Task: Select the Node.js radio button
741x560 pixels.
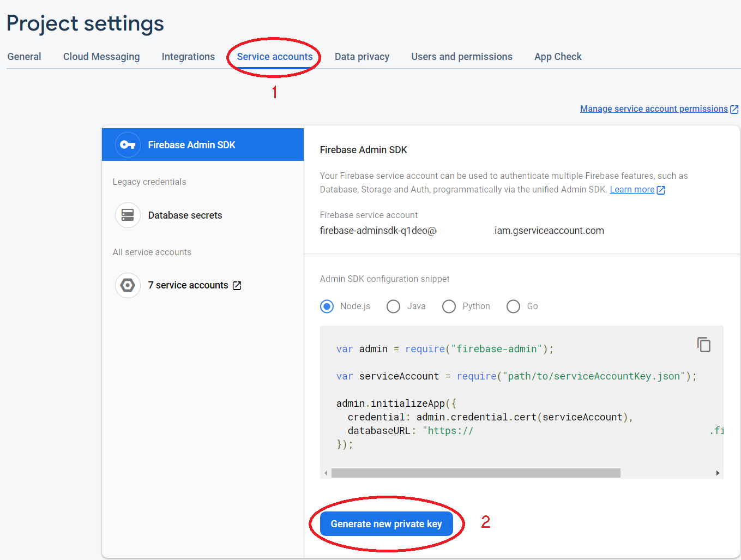Action: click(x=327, y=306)
